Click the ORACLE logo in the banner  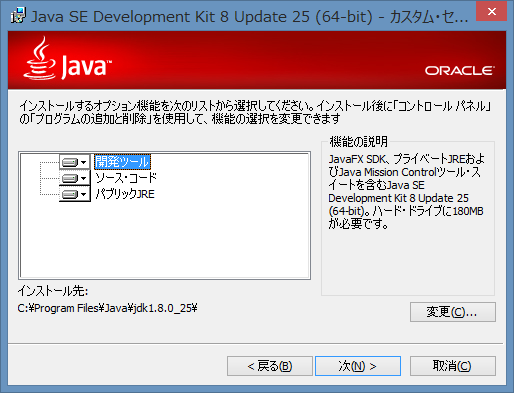coord(460,71)
